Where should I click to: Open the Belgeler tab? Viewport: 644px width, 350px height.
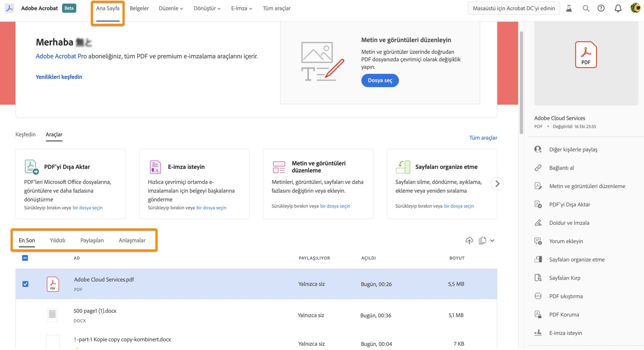click(139, 8)
